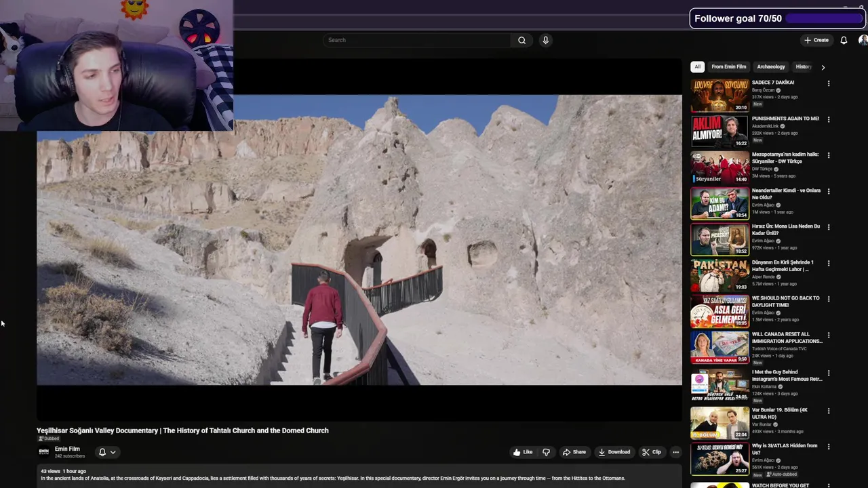Open video title WILL CANADA RESET ALL IMMIGRATION
The height and width of the screenshot is (488, 868).
[x=787, y=338]
